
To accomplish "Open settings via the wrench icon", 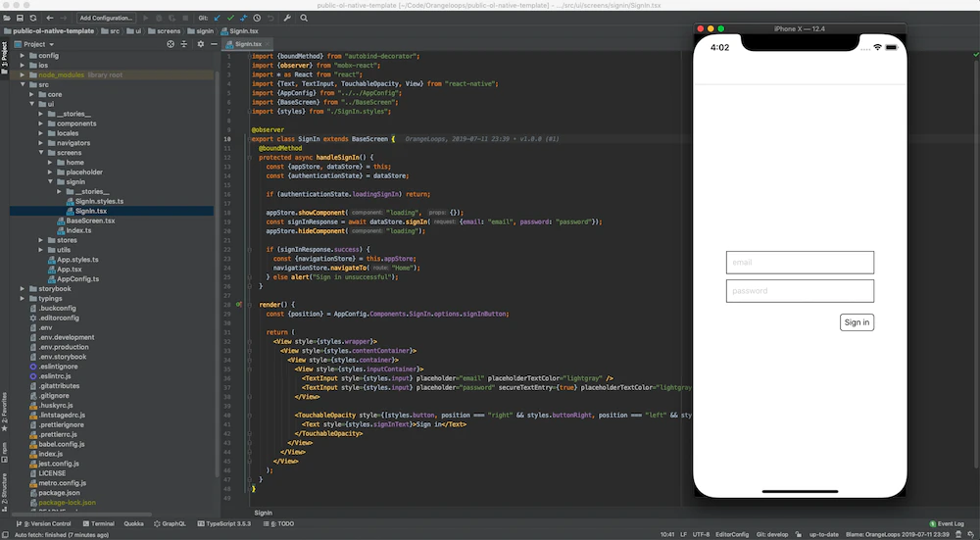I will pyautogui.click(x=287, y=18).
